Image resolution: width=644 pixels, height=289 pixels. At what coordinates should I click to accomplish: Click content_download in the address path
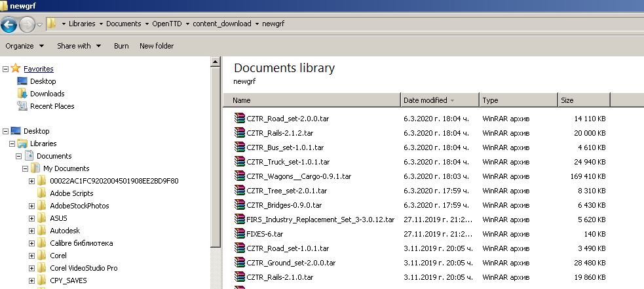pyautogui.click(x=222, y=24)
